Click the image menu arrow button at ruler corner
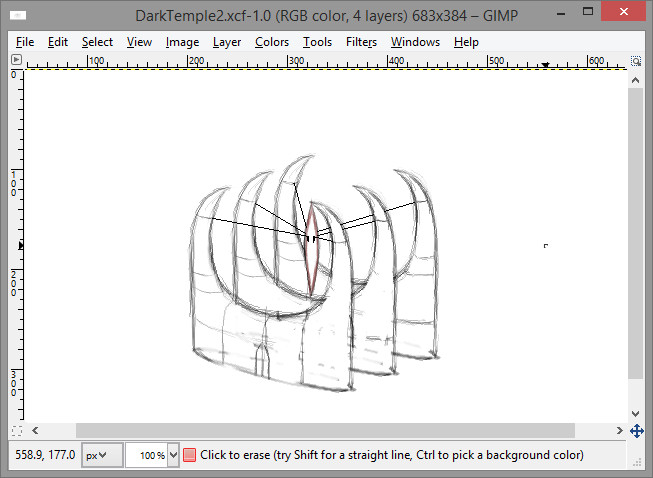 click(16, 60)
